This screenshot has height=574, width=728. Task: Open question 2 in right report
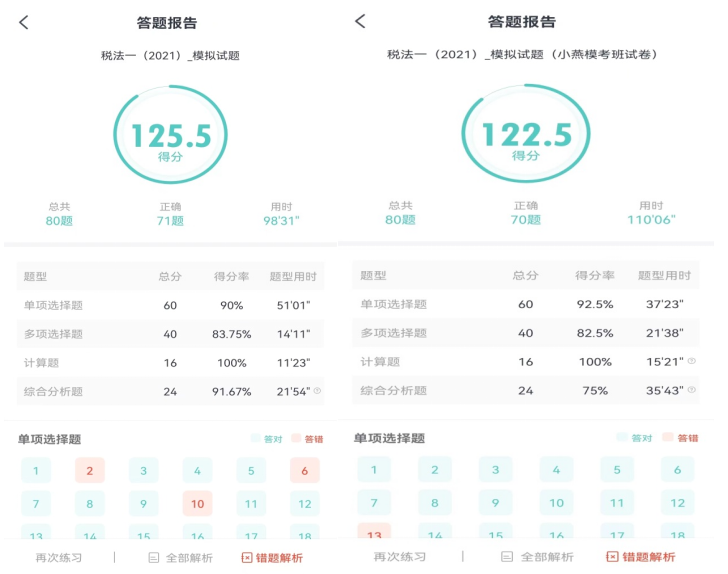[x=435, y=470]
